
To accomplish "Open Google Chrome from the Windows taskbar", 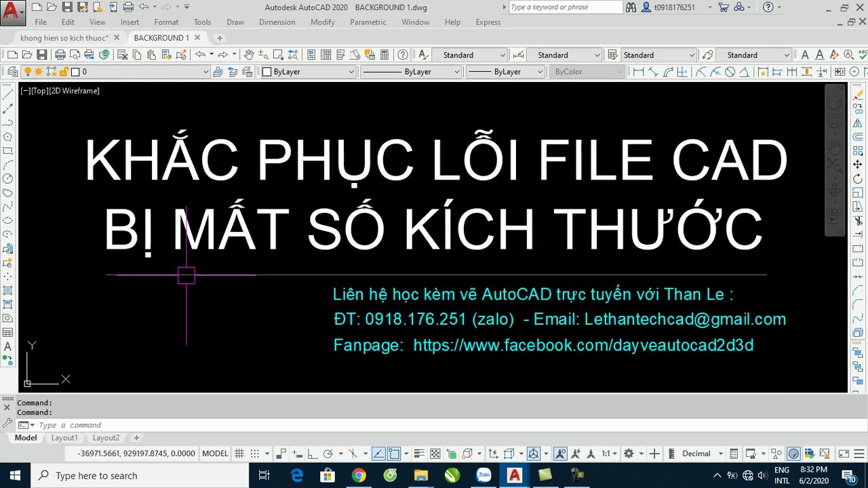I will (x=359, y=475).
